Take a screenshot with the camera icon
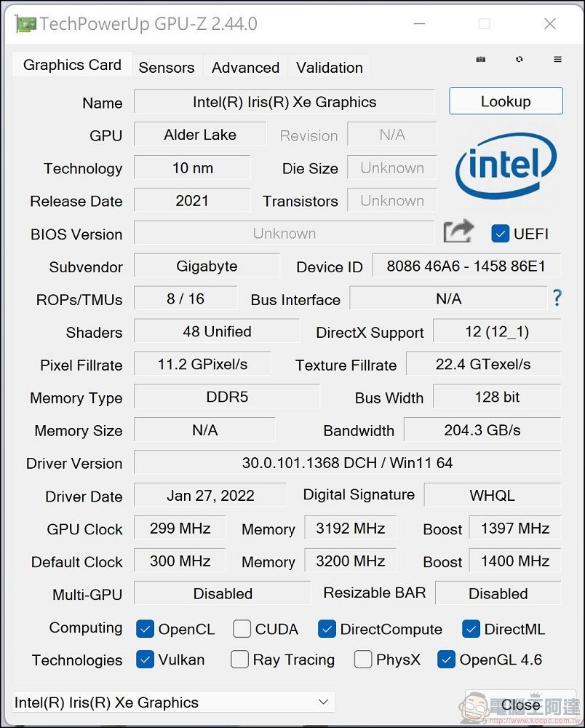 481,59
